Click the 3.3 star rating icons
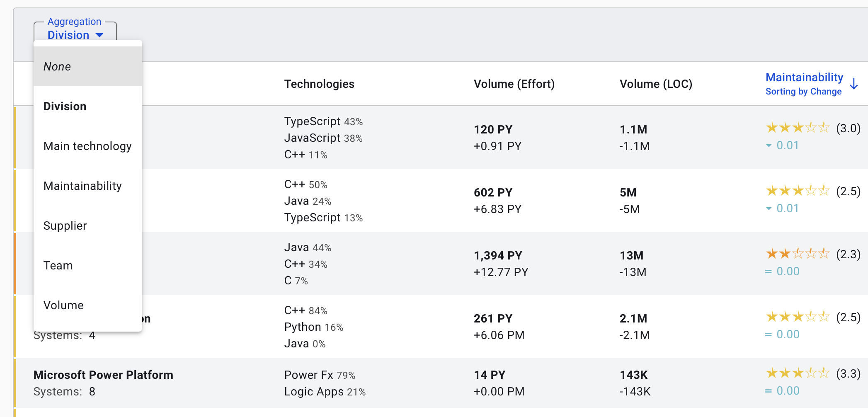 (x=797, y=373)
